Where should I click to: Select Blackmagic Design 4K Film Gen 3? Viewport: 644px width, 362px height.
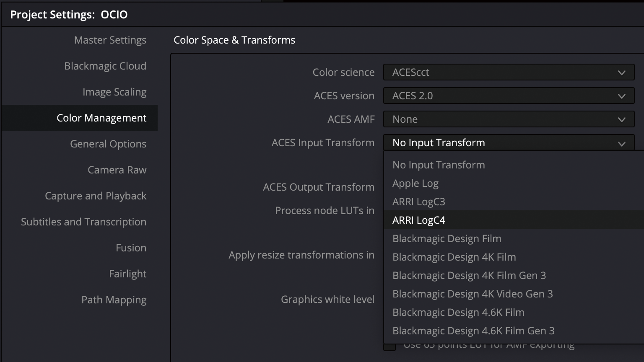pyautogui.click(x=514, y=275)
